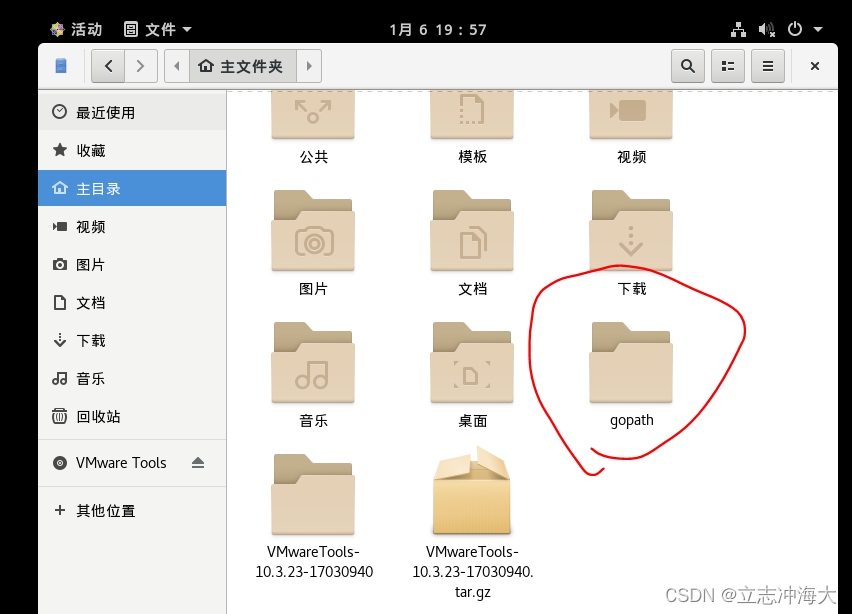Click the video icon beside 视频 in sidebar
The width and height of the screenshot is (852, 614).
click(x=60, y=227)
